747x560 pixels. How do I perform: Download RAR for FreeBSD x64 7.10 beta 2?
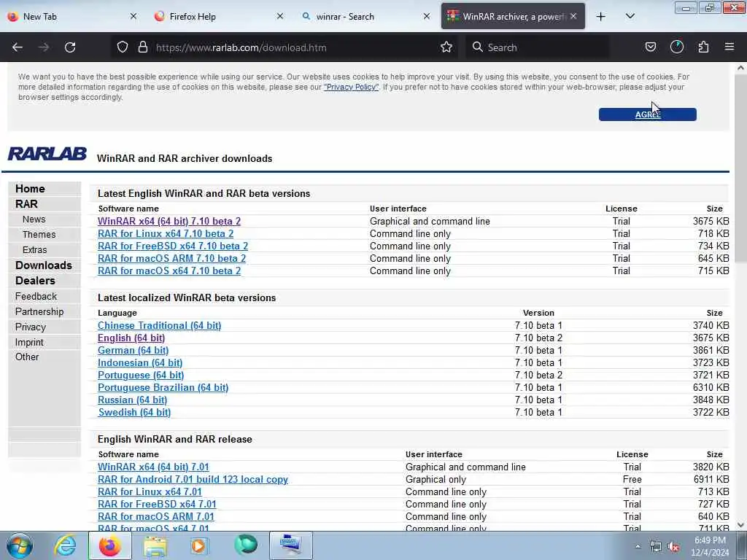(x=173, y=246)
